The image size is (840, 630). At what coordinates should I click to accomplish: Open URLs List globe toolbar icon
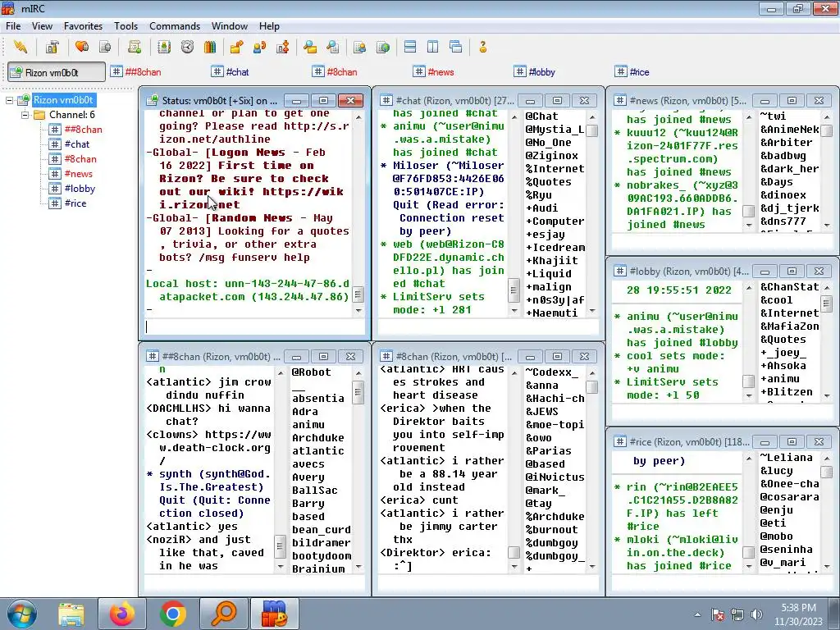pyautogui.click(x=383, y=47)
